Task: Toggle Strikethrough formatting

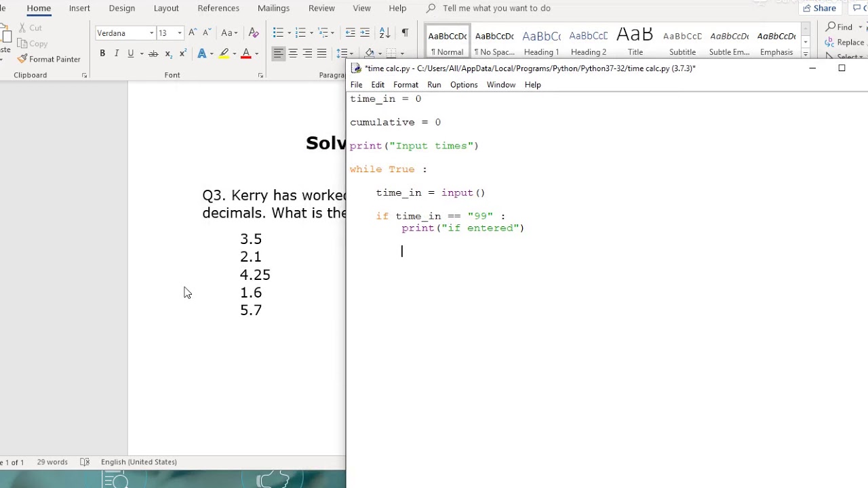Action: pos(153,54)
